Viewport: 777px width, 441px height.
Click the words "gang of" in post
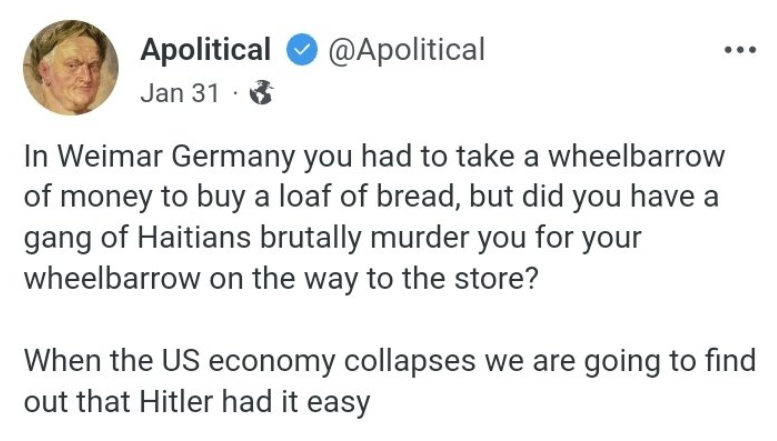(x=77, y=238)
